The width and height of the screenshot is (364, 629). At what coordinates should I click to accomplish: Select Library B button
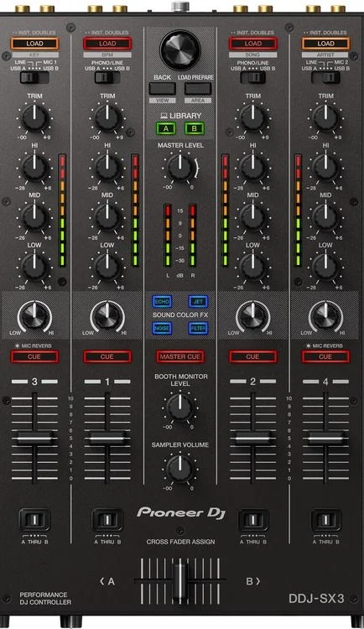pos(195,129)
